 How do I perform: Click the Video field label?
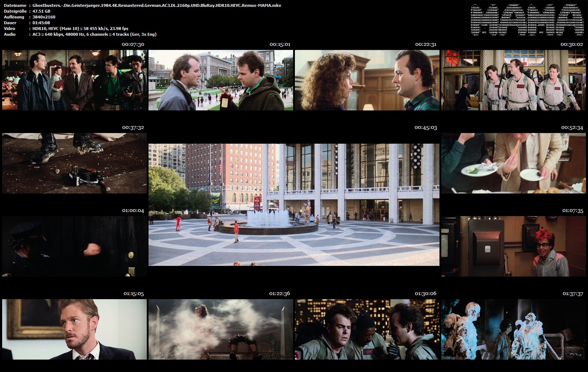click(x=9, y=29)
